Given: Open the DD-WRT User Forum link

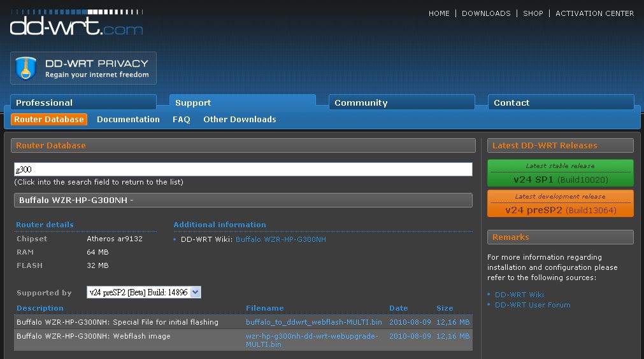Looking at the screenshot, I should coord(533,305).
